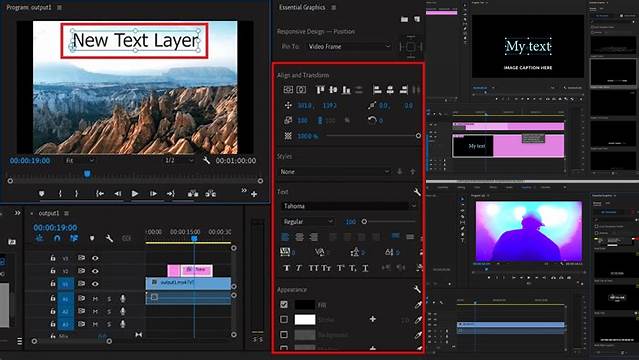Open the Fit zoom level dropdown
The width and height of the screenshot is (639, 360).
80,161
